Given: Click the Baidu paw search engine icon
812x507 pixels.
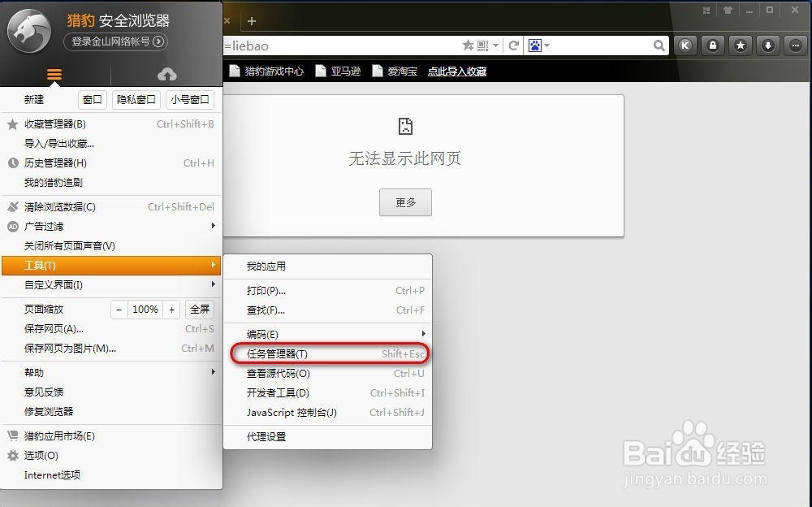Looking at the screenshot, I should point(536,45).
